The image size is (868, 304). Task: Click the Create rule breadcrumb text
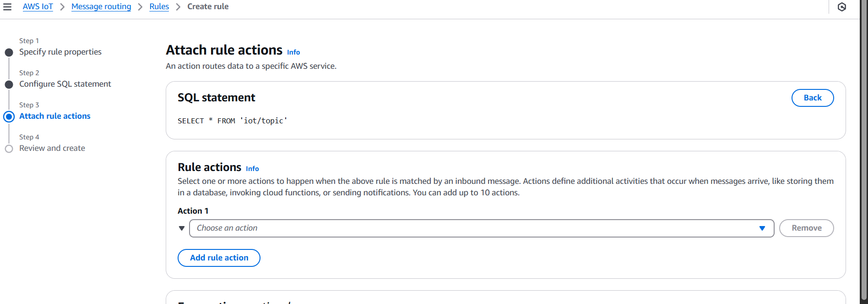click(x=208, y=7)
